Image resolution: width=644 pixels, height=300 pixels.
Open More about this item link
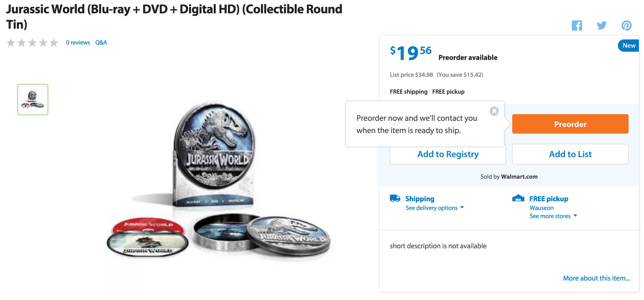tap(597, 278)
